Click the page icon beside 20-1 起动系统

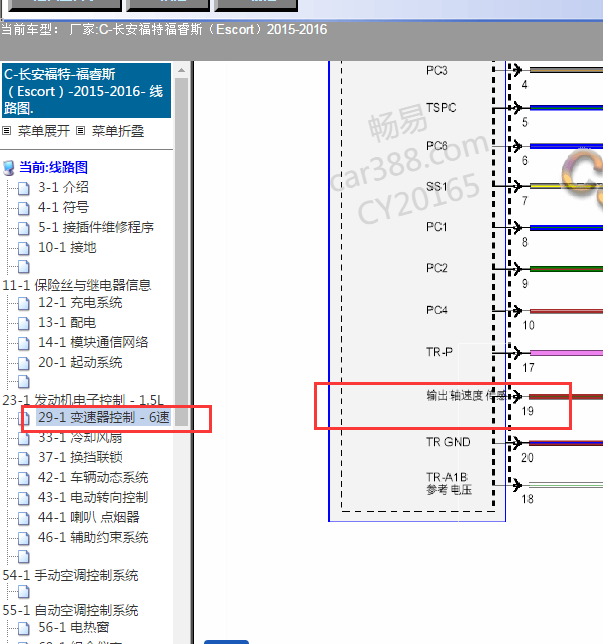pyautogui.click(x=24, y=363)
